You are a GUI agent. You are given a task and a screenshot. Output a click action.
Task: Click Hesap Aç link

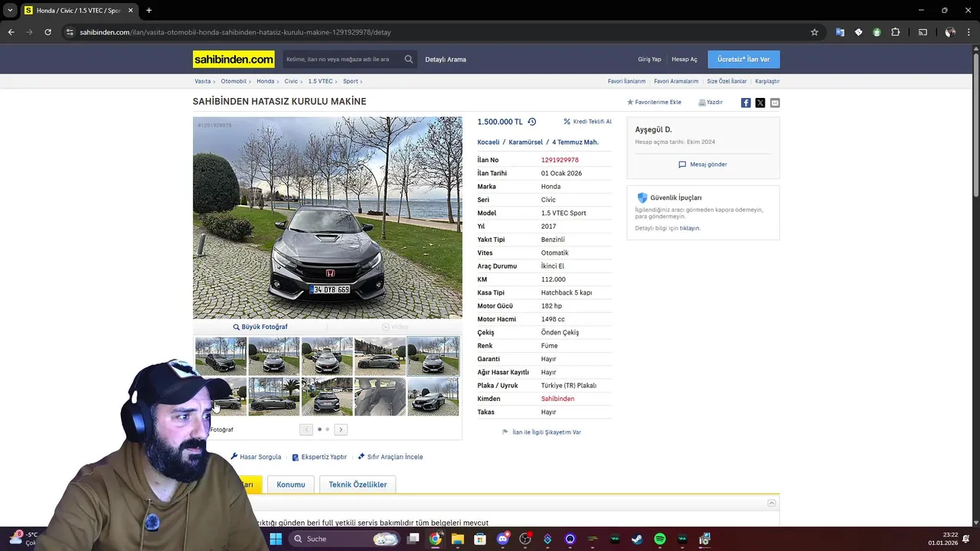(x=684, y=59)
